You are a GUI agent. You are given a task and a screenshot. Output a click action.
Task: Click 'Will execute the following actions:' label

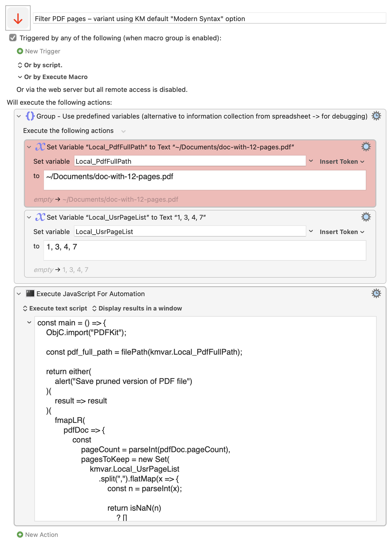pos(60,102)
